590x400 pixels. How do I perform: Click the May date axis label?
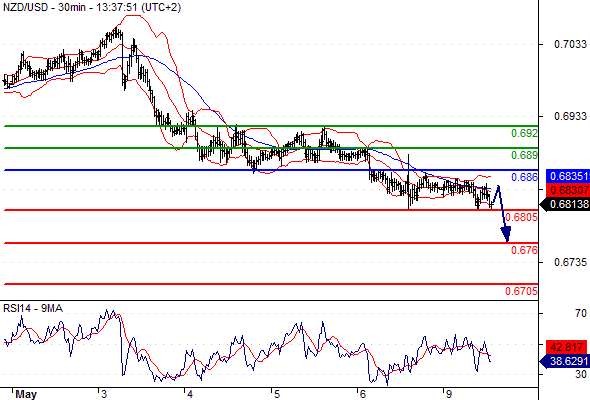tap(26, 394)
